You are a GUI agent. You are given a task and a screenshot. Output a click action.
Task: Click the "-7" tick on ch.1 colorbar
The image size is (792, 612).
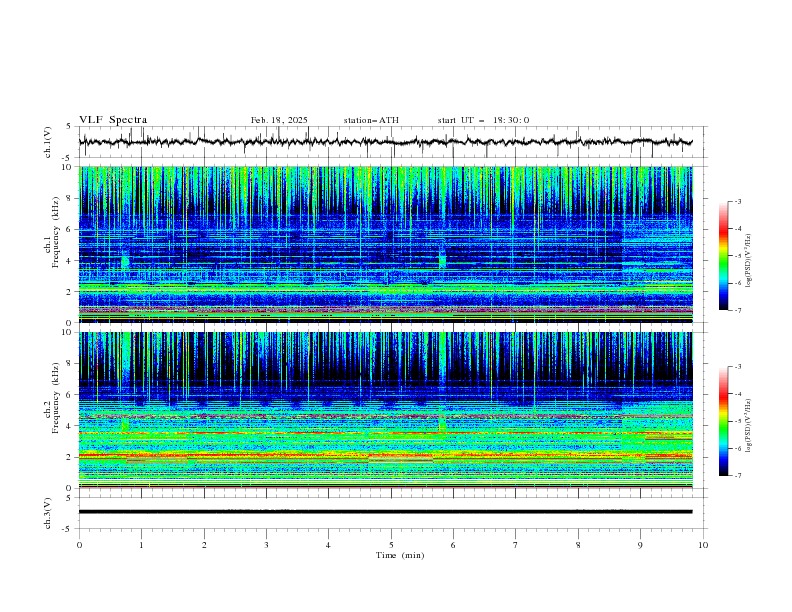click(x=738, y=310)
